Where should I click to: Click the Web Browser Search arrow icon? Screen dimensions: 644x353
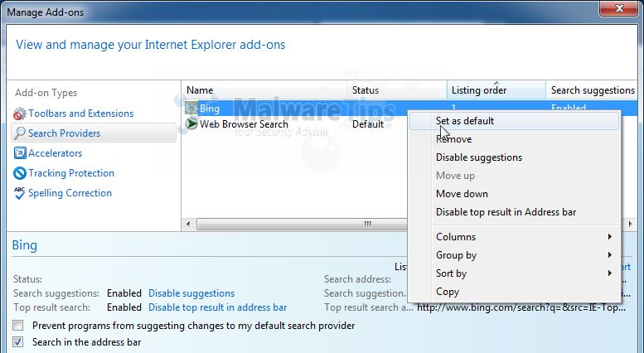coord(191,123)
